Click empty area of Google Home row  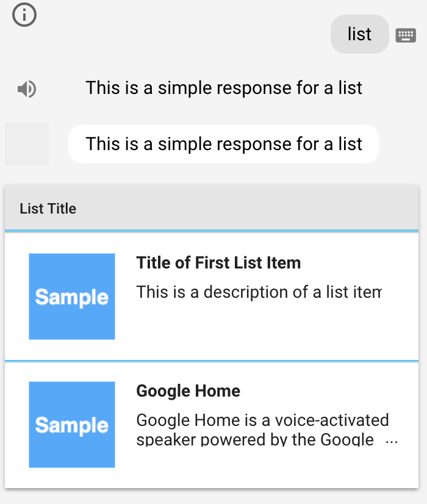pos(267,463)
